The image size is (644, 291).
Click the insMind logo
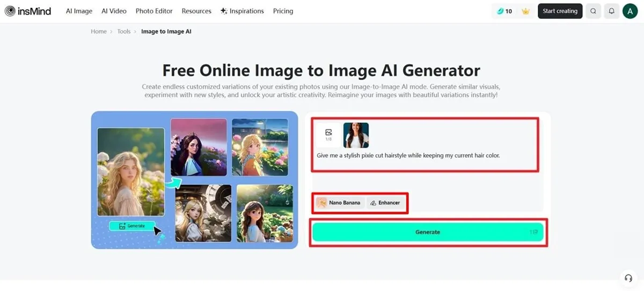coord(27,11)
